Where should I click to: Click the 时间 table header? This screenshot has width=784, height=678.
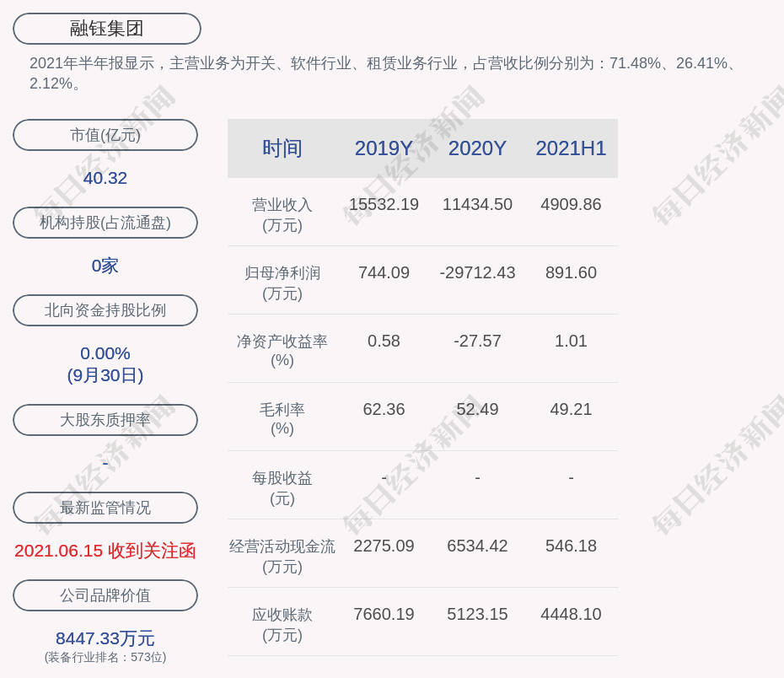(x=282, y=148)
